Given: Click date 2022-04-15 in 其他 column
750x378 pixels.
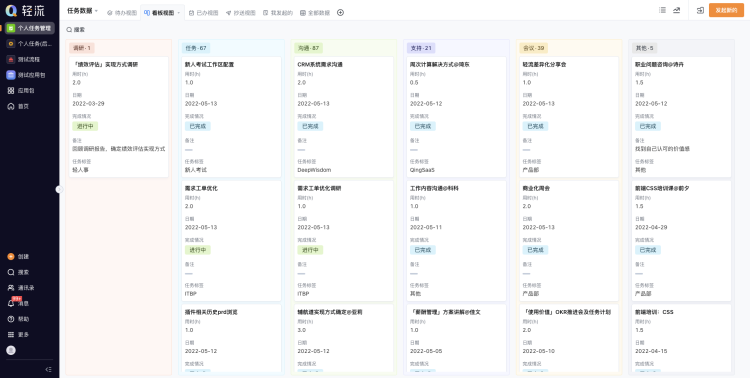Looking at the screenshot, I should tap(651, 351).
